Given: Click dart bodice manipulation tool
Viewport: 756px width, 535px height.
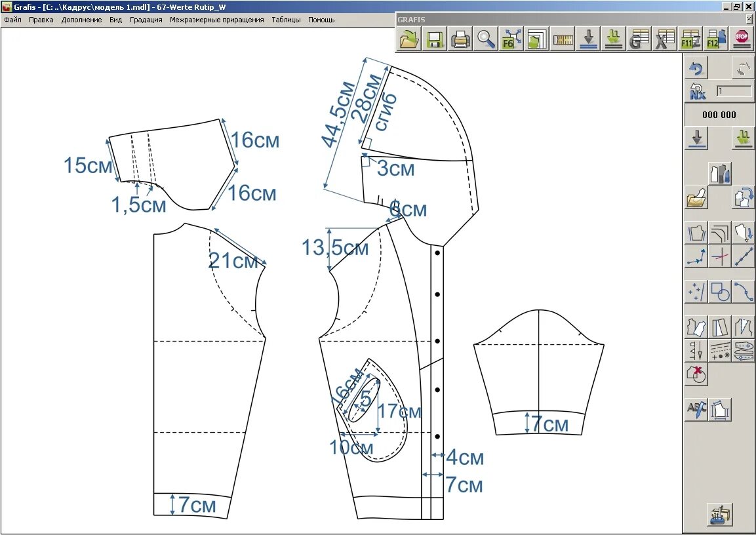Looking at the screenshot, I should 744,327.
